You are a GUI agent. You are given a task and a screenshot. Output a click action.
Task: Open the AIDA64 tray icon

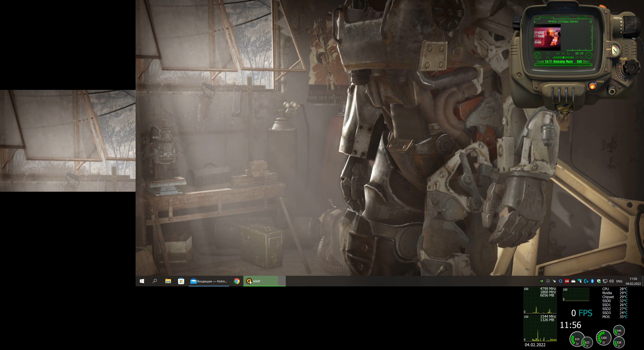click(567, 281)
